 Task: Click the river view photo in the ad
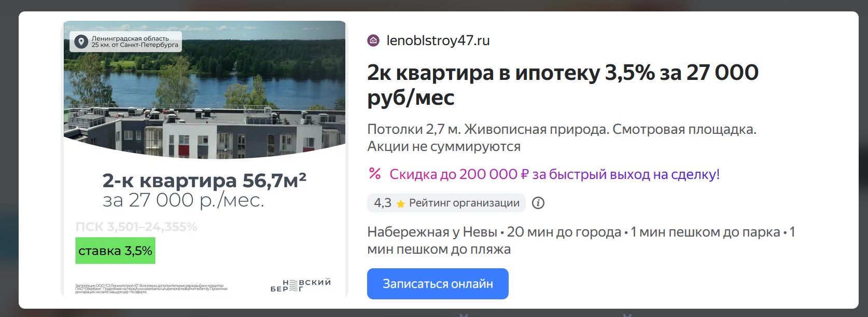(204, 93)
